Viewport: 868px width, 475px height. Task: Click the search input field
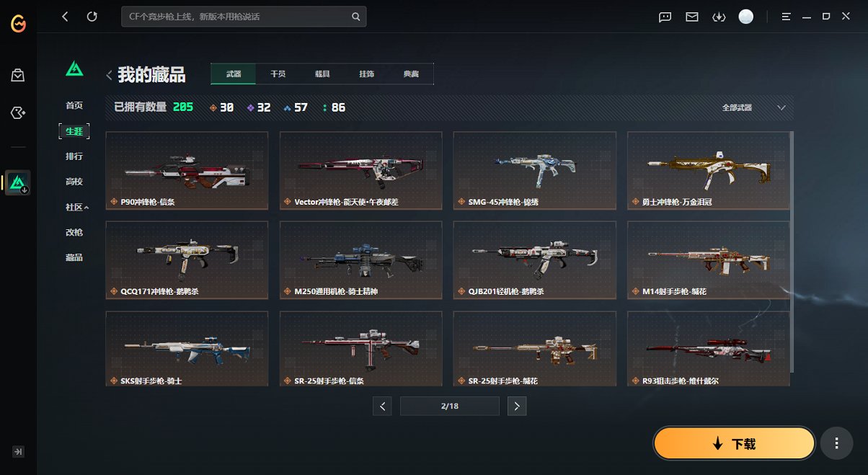(x=244, y=17)
